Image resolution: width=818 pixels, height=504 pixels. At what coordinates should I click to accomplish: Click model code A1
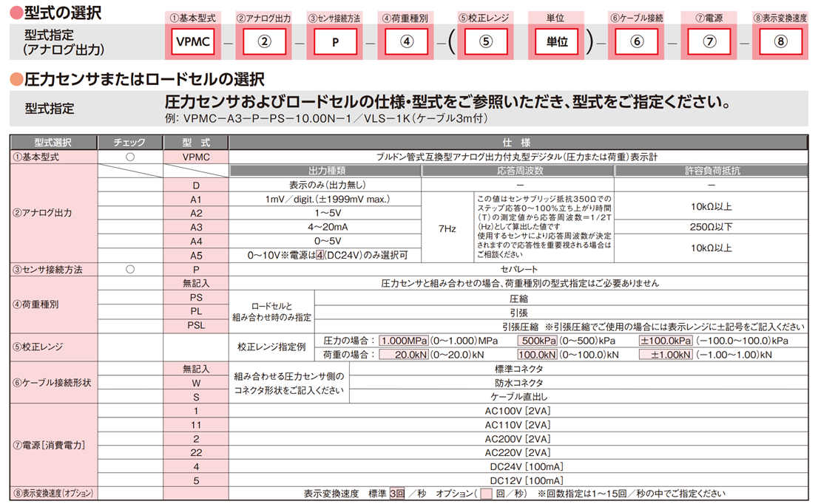[196, 200]
